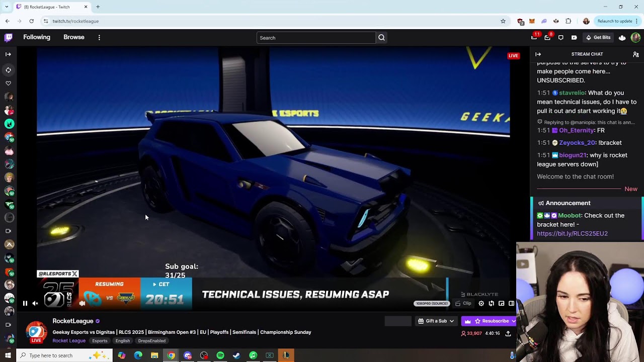Image resolution: width=644 pixels, height=362 pixels.
Task: Open the chat community users list icon
Action: coord(636,54)
